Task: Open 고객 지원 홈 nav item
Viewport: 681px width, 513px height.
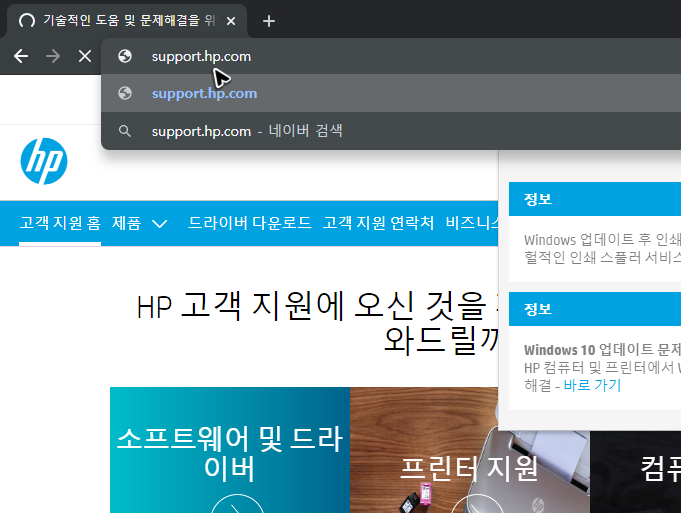Action: (60, 223)
